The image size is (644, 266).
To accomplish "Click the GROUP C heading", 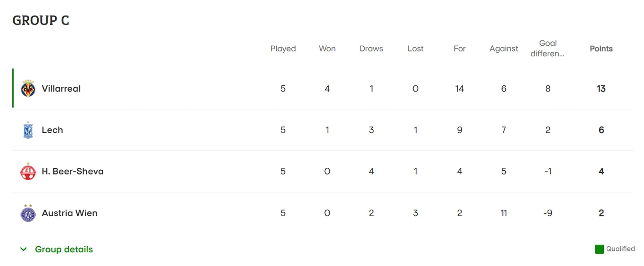I will pos(41,21).
